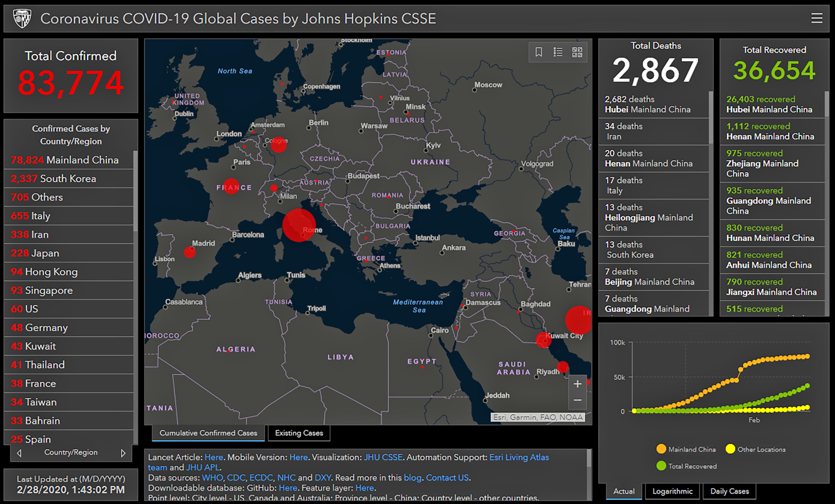Open the map legend list icon

(x=558, y=52)
